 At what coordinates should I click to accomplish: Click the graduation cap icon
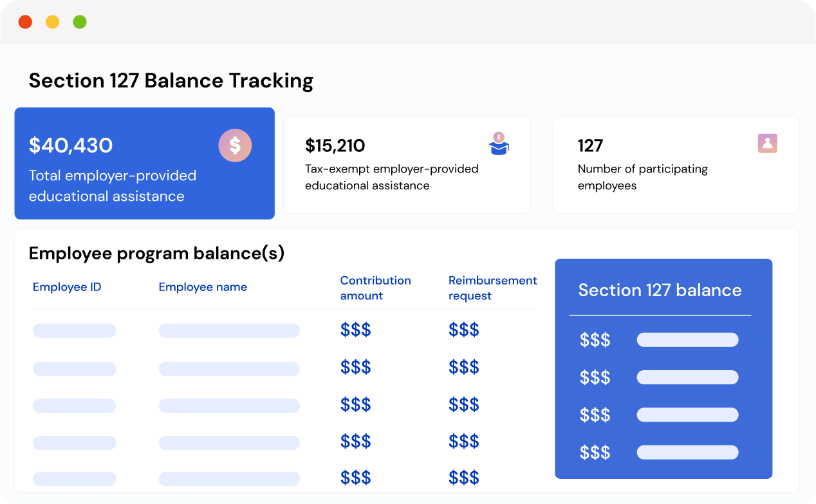499,144
